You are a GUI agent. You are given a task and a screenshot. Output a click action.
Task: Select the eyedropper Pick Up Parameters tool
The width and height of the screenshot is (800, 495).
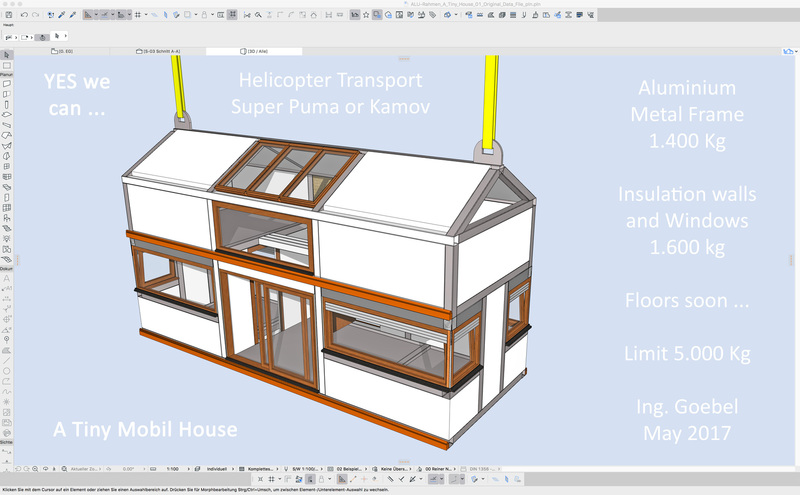click(x=60, y=15)
